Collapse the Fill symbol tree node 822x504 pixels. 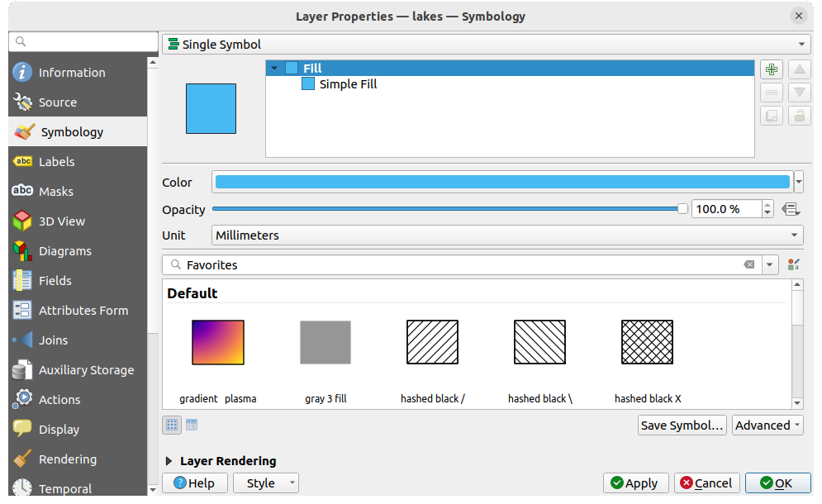(x=274, y=69)
